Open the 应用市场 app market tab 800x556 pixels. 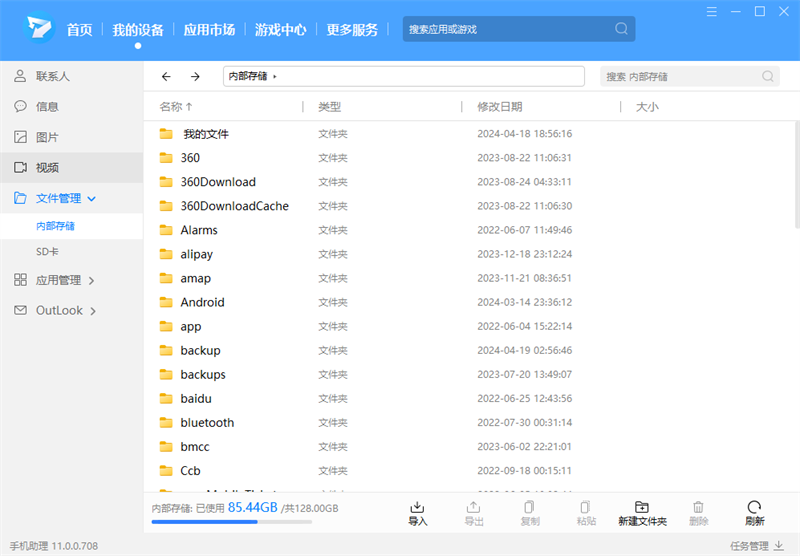(209, 30)
